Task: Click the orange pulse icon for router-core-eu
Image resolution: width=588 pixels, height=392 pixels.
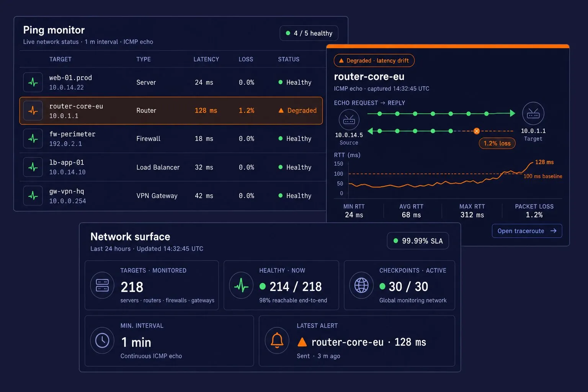Action: pos(33,111)
